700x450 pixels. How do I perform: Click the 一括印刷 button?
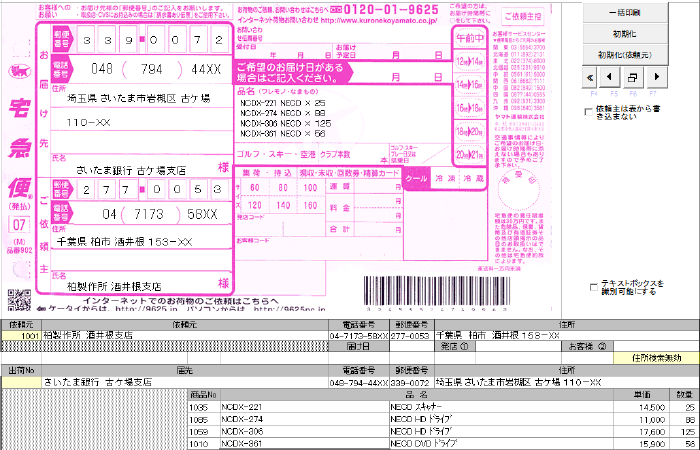[625, 12]
